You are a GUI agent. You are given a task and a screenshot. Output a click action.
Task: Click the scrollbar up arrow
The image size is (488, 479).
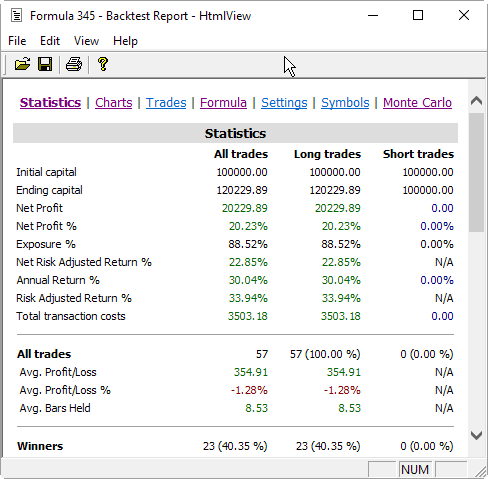point(476,100)
